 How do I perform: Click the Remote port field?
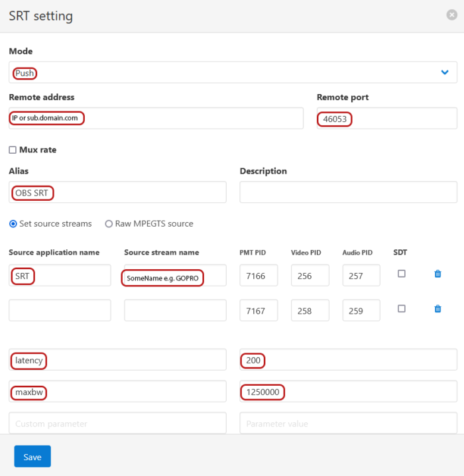[387, 118]
